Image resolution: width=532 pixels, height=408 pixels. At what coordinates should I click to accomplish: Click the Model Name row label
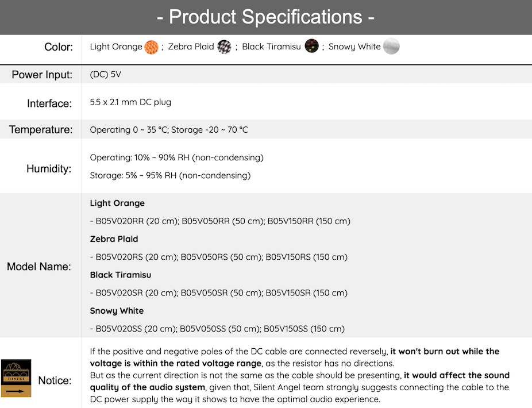pos(39,267)
